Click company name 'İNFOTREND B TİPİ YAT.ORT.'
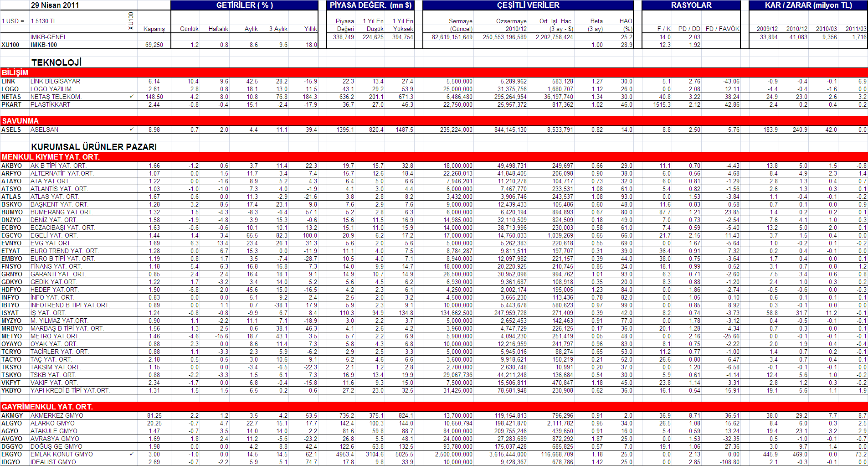The height and width of the screenshot is (466, 868). (70, 305)
